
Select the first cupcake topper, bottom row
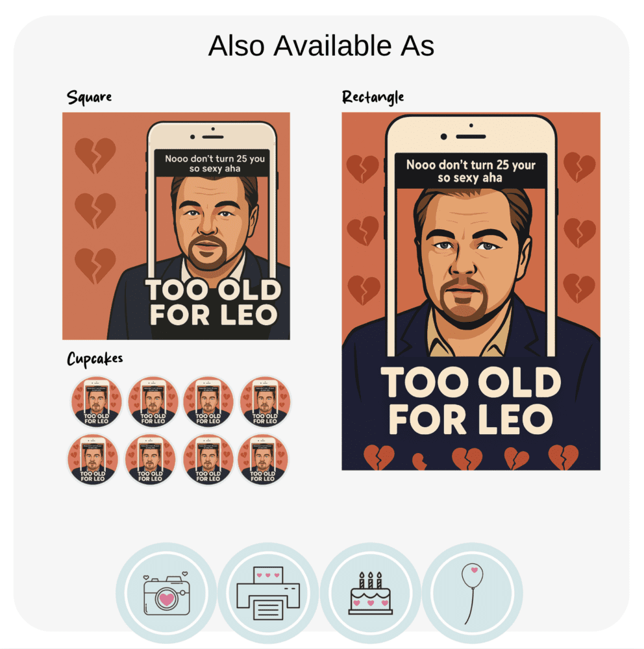tap(93, 459)
